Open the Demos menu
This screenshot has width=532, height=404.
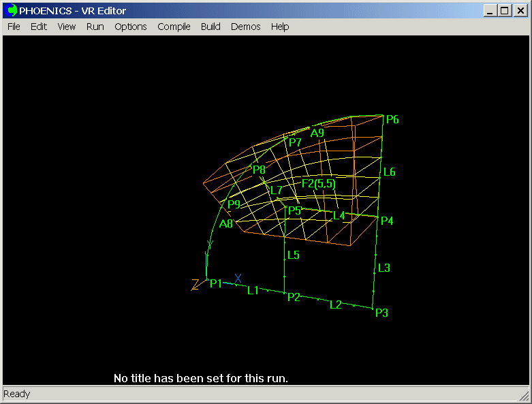coord(245,27)
